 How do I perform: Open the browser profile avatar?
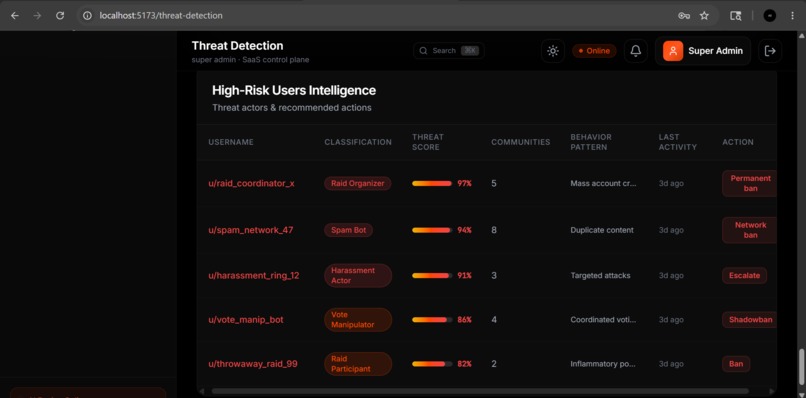click(770, 15)
